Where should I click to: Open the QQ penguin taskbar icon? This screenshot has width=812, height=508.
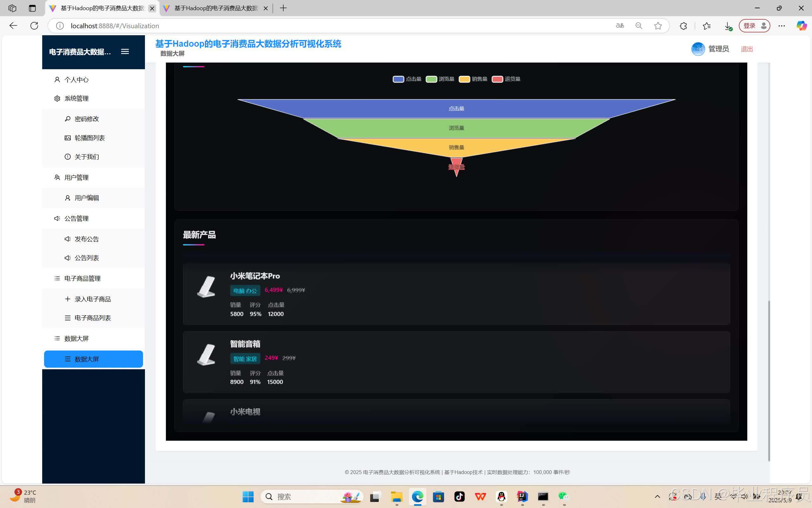coord(501,497)
